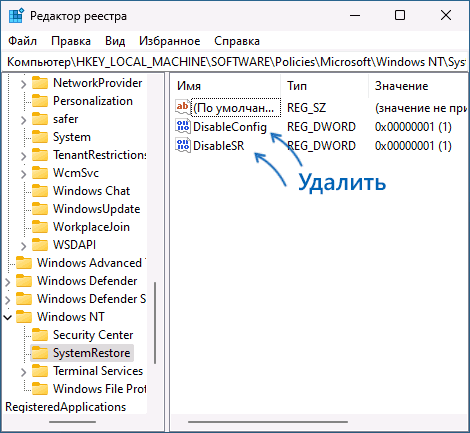The width and height of the screenshot is (470, 433).
Task: Expand the safer key
Action: point(23,120)
